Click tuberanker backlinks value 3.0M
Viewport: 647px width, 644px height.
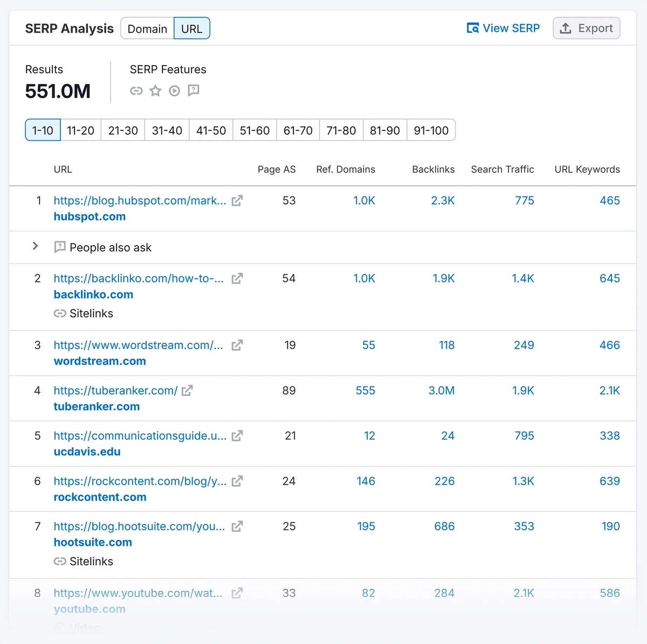tap(442, 391)
